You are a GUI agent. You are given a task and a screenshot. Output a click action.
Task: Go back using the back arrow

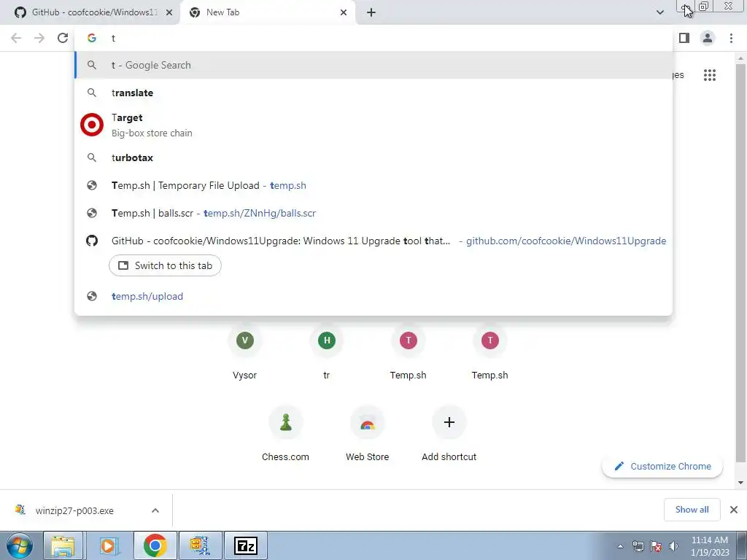coord(16,38)
